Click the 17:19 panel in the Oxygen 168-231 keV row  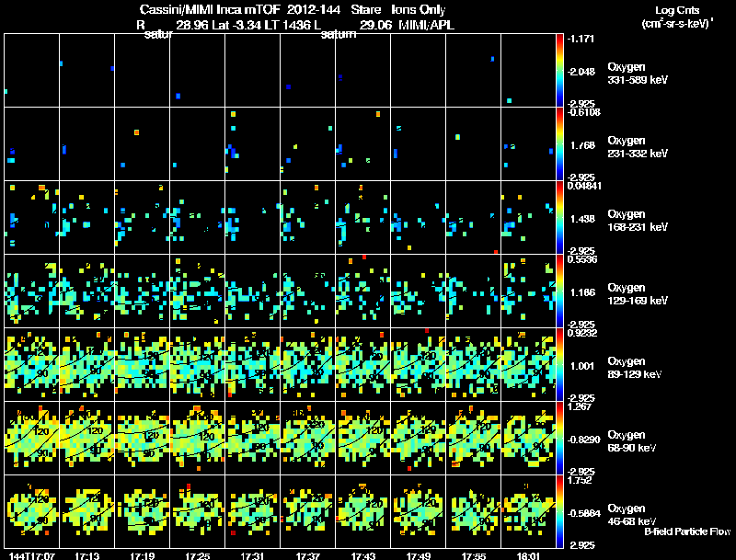point(143,218)
